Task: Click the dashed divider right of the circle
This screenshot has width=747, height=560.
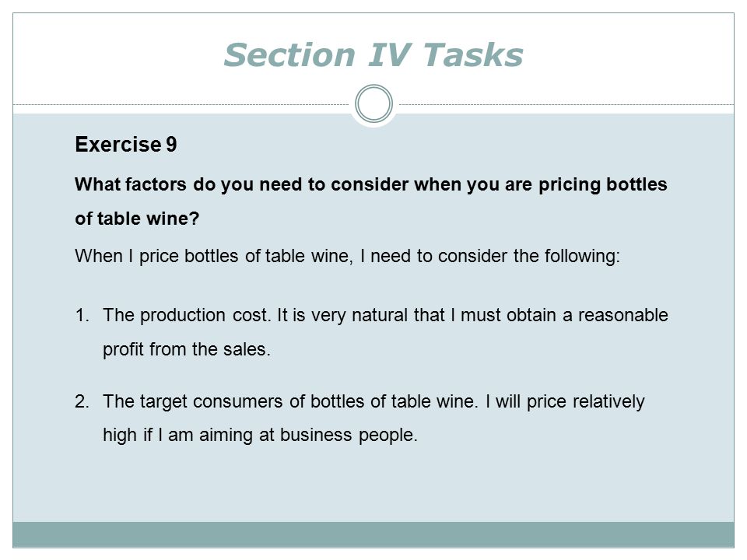Action: (566, 104)
